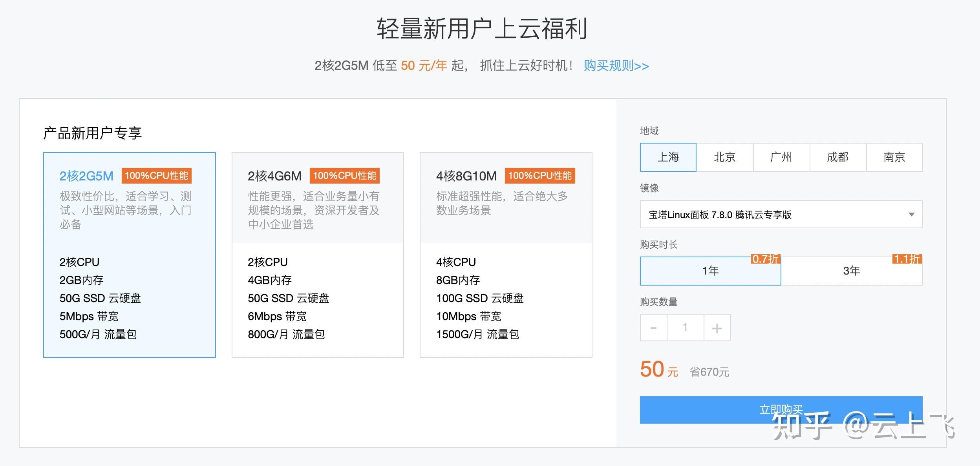Click 100%CPU性能 badge on 4核8G10M
This screenshot has height=466, width=980.
tap(540, 176)
